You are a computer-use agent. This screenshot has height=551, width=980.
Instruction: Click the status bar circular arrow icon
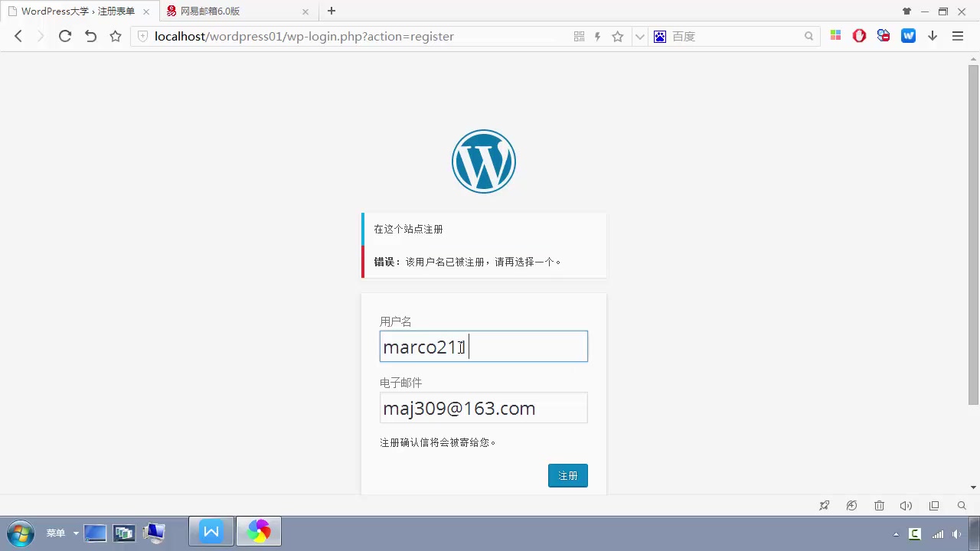(x=851, y=505)
